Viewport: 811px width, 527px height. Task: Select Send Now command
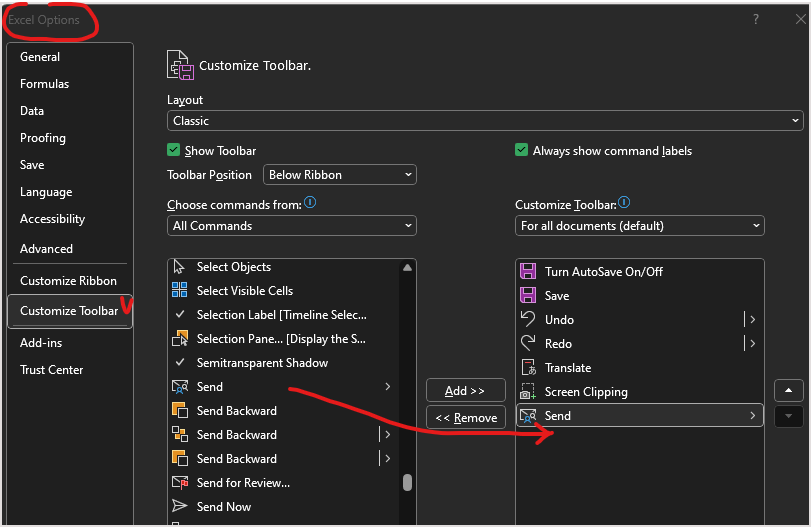click(284, 506)
